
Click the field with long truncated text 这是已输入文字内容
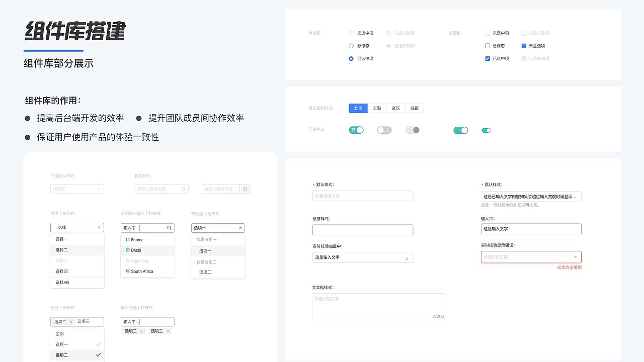click(531, 196)
